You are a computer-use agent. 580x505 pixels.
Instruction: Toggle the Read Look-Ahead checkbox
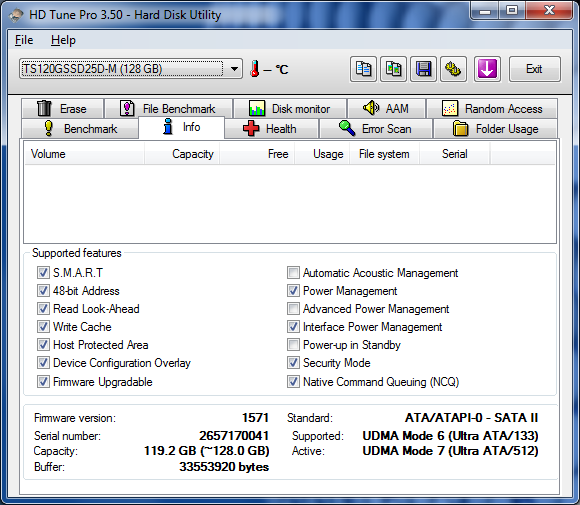43,309
